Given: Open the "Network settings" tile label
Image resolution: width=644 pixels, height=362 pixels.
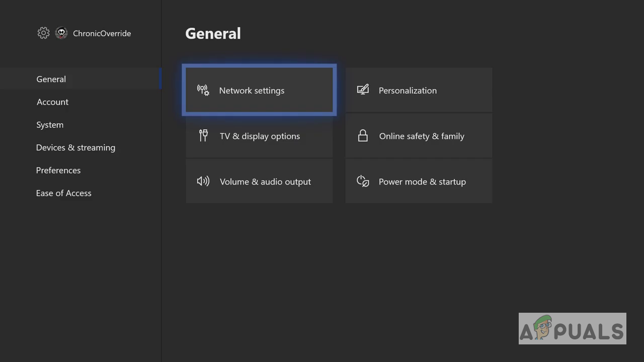Looking at the screenshot, I should (x=252, y=90).
